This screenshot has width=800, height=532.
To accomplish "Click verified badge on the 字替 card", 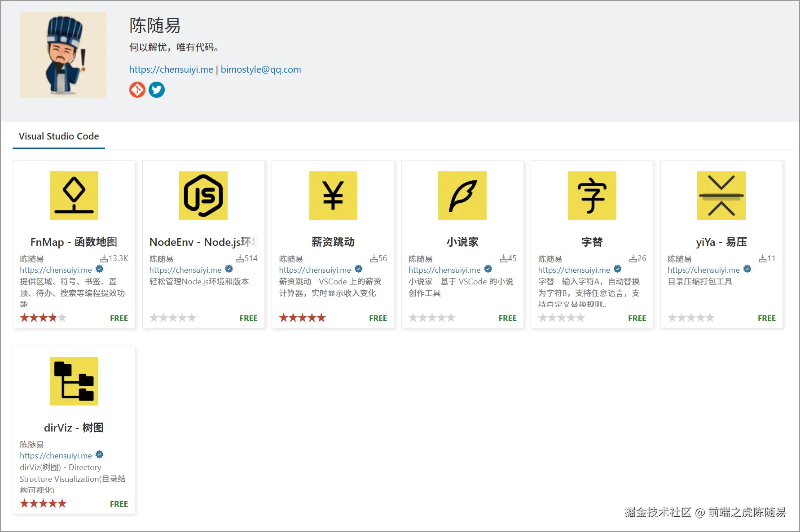I will 618,269.
